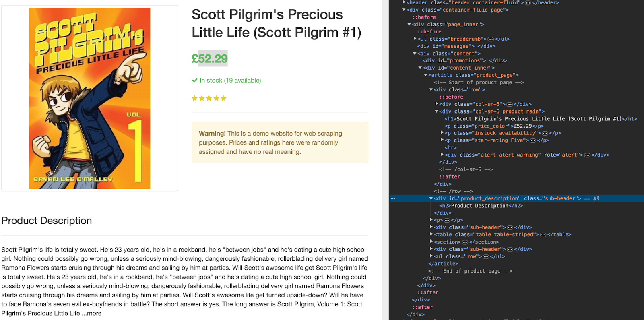The image size is (644, 320).
Task: Select the 'End of product page' comment row
Action: tap(470, 271)
